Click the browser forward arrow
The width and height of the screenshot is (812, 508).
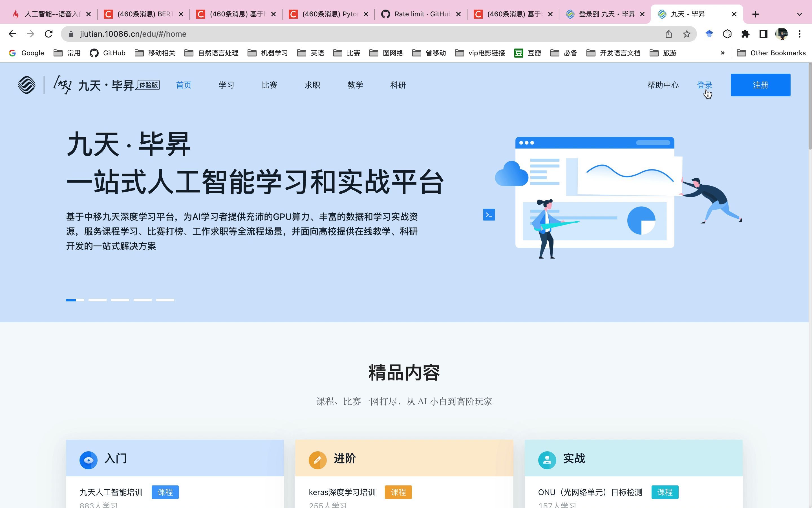click(30, 34)
